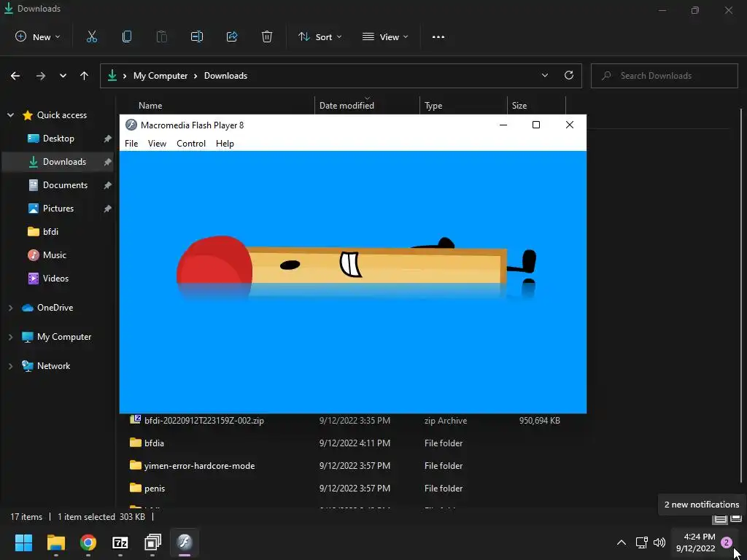The width and height of the screenshot is (747, 560).
Task: Expand the address bar history dropdown
Action: (x=544, y=75)
